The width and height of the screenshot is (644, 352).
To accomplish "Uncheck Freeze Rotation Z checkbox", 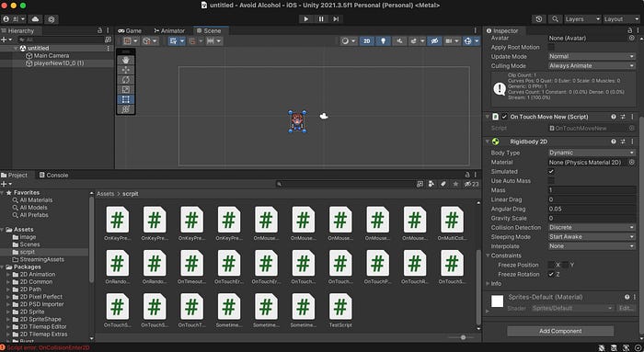I will click(x=551, y=274).
